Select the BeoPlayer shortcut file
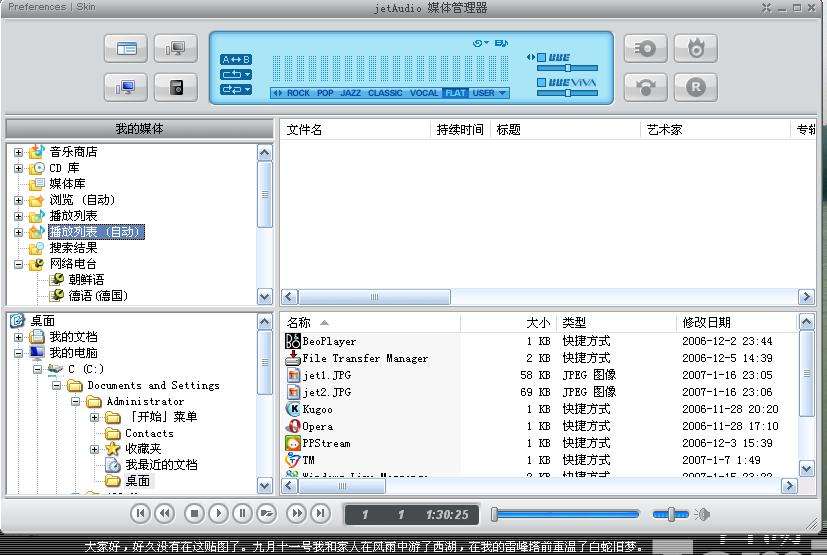The image size is (827, 555). point(329,341)
